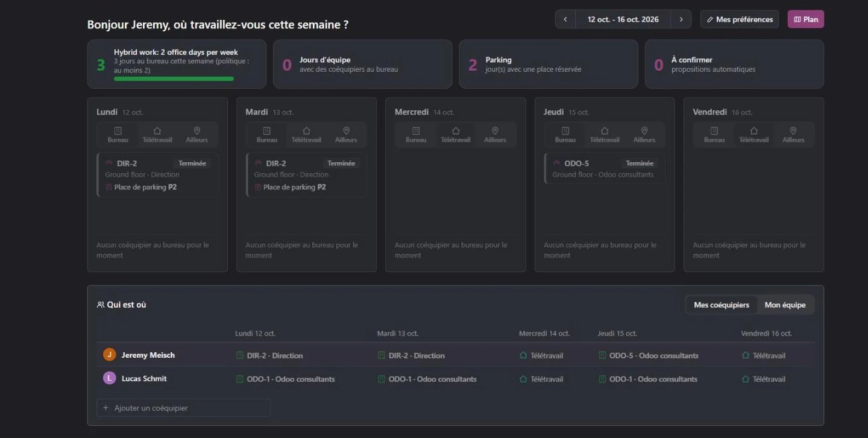Open the Parking summary card
The height and width of the screenshot is (438, 868).
548,64
